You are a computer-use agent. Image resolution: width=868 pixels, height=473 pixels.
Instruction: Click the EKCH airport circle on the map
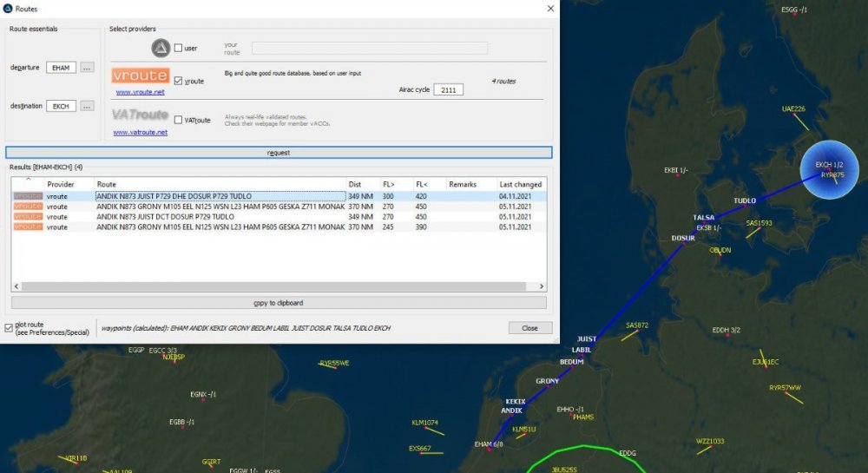827,169
